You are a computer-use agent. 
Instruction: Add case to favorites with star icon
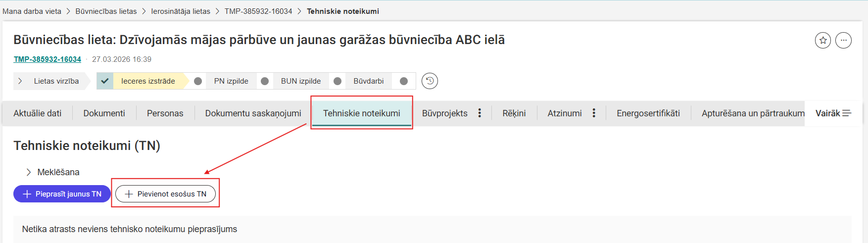(823, 41)
